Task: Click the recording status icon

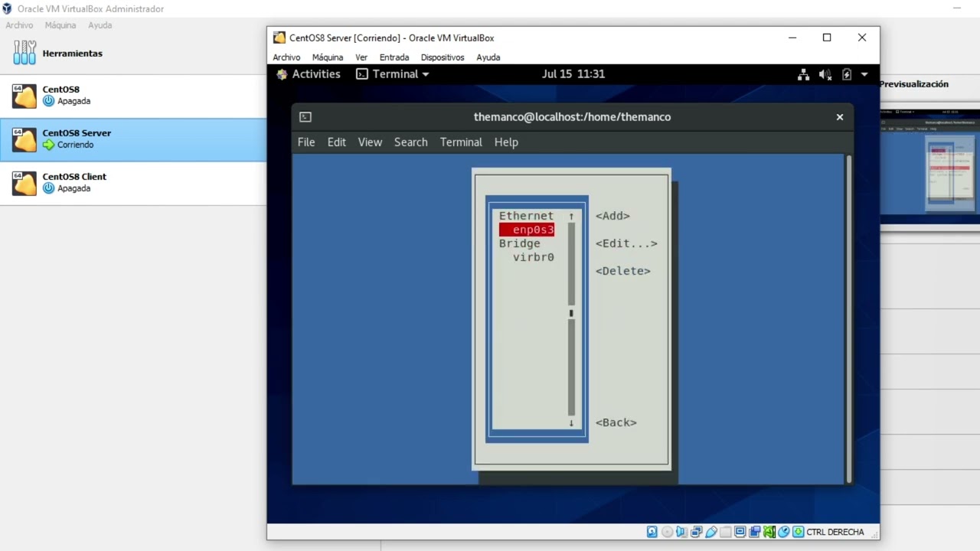Action: point(754,532)
